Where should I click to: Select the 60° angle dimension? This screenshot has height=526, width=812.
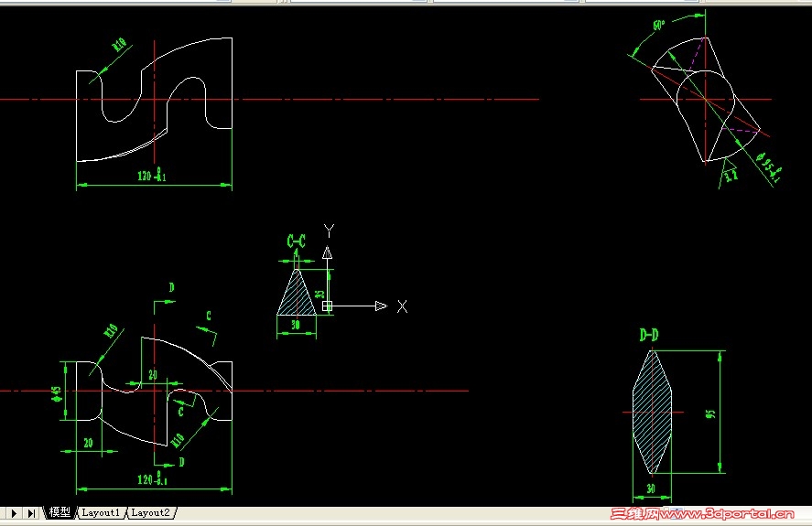click(x=658, y=25)
